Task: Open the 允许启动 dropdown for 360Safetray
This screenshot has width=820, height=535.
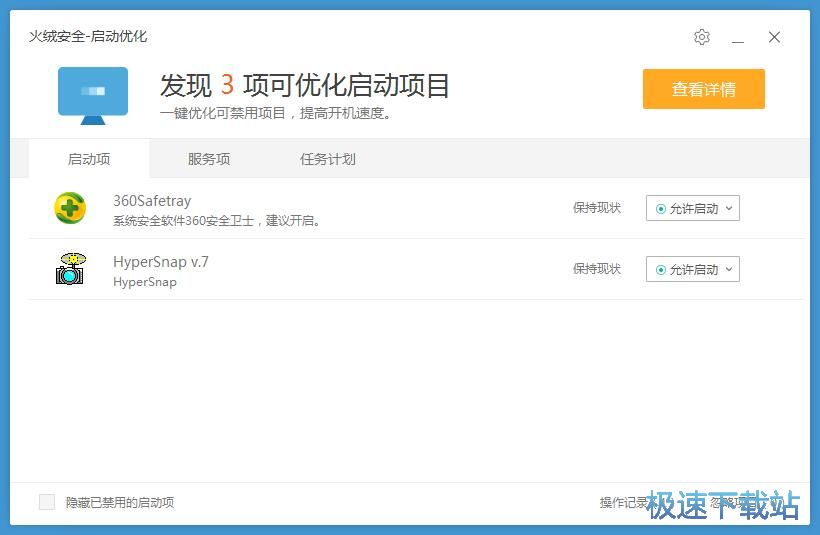Action: (692, 208)
